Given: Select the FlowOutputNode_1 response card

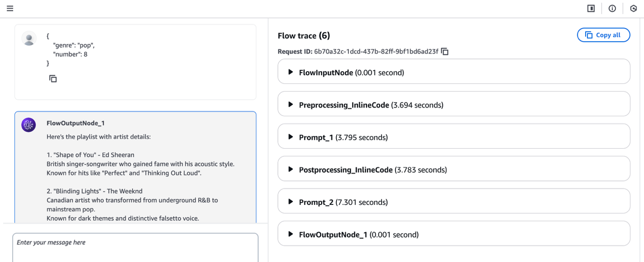Looking at the screenshot, I should 135,167.
